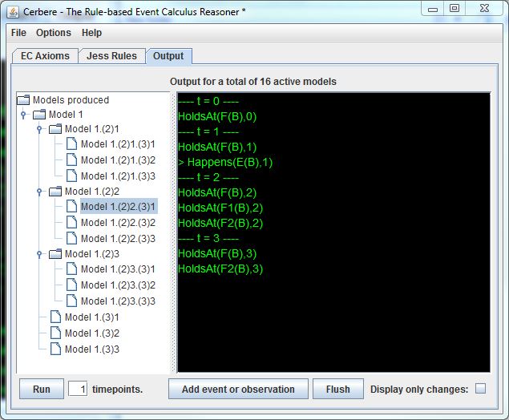
Task: Collapse the Model 1.(2)2 tree node
Action: click(39, 192)
